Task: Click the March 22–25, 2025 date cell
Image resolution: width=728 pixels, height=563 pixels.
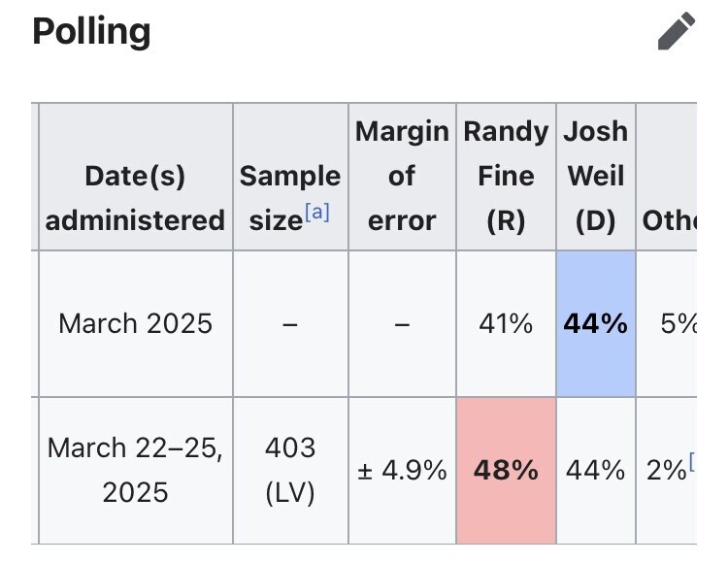Action: coord(135,470)
